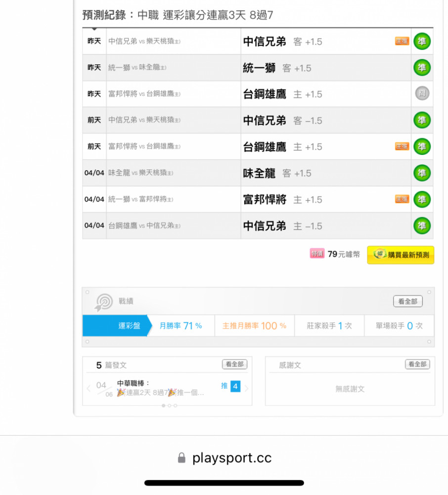Go to the previous post with the left arrow
Image resolution: width=448 pixels, height=495 pixels.
89,388
